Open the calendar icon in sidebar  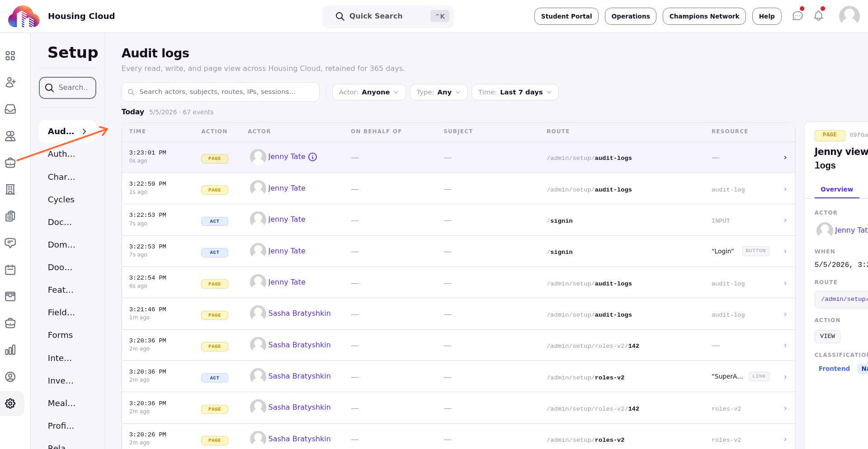point(10,270)
